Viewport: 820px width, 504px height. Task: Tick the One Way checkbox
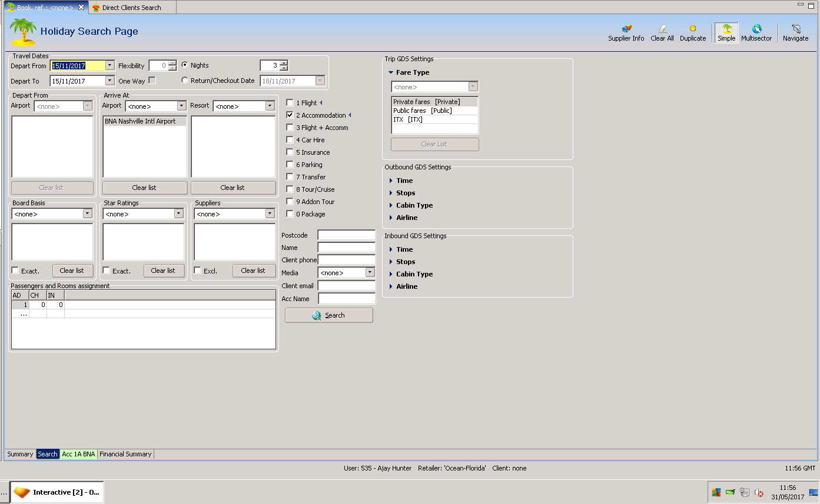coord(152,81)
